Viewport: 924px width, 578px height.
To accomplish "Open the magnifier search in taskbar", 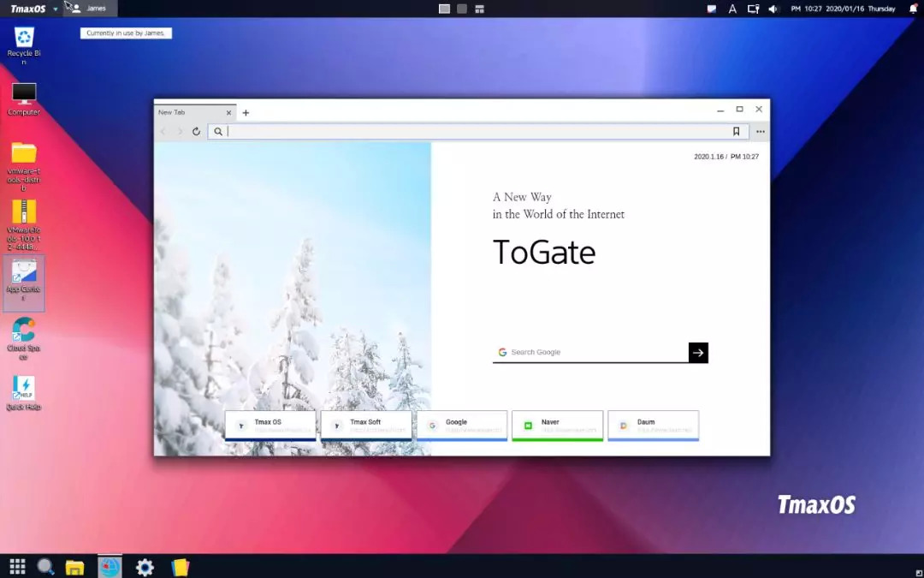I will click(x=45, y=566).
